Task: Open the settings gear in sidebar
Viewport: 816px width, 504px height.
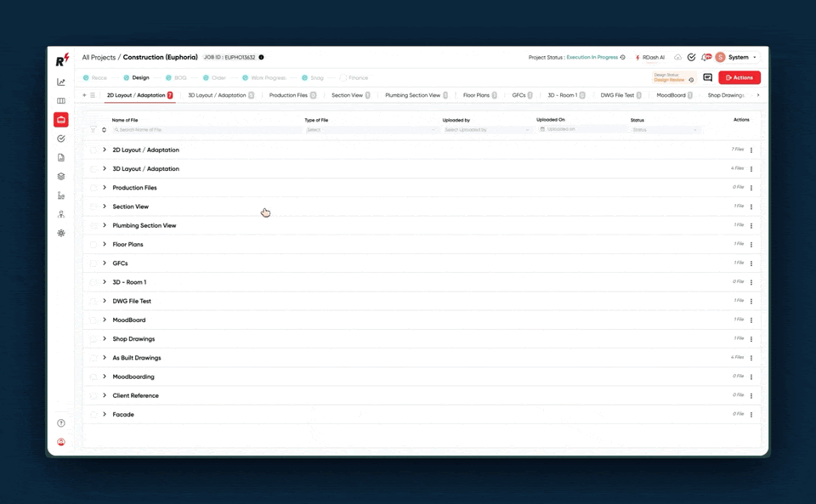Action: point(61,233)
